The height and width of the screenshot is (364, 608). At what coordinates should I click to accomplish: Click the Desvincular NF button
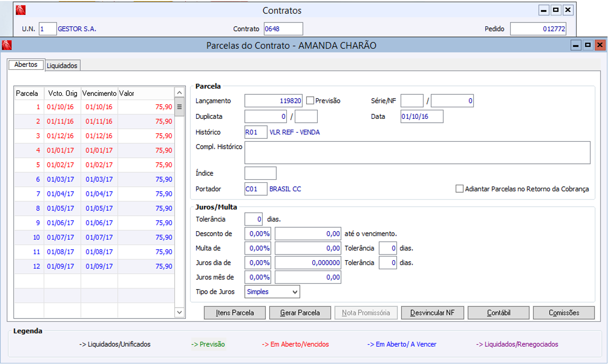click(x=432, y=313)
